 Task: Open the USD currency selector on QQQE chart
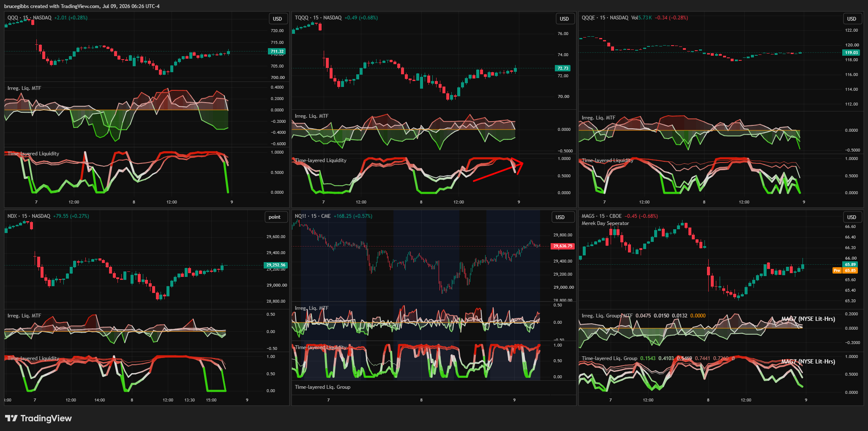(852, 19)
